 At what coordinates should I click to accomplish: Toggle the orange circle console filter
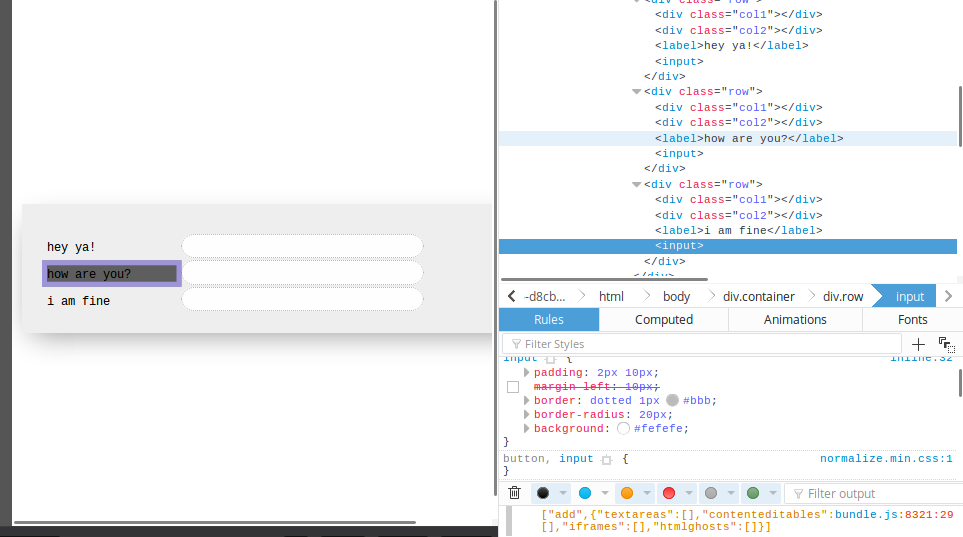click(627, 493)
